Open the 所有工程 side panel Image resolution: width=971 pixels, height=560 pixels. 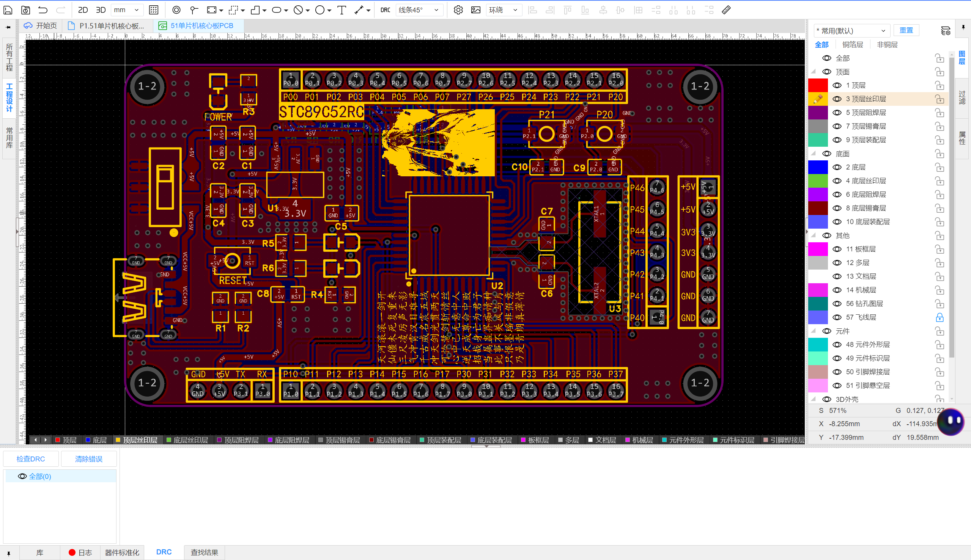[9, 57]
